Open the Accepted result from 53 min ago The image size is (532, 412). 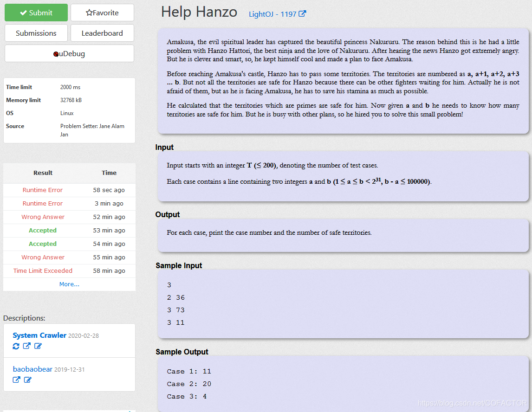43,230
